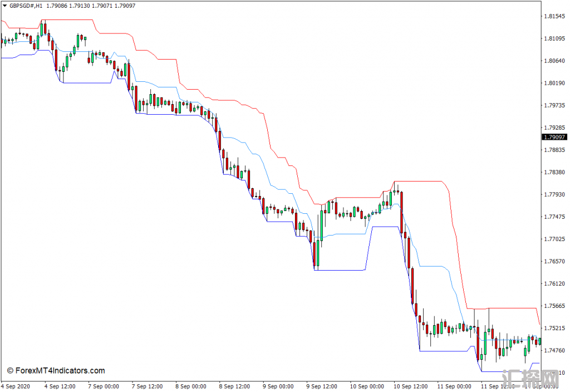Click the dropdown triangle beside GBPSGD#,H1
Screen dimensions: 570x392
coord(4,6)
